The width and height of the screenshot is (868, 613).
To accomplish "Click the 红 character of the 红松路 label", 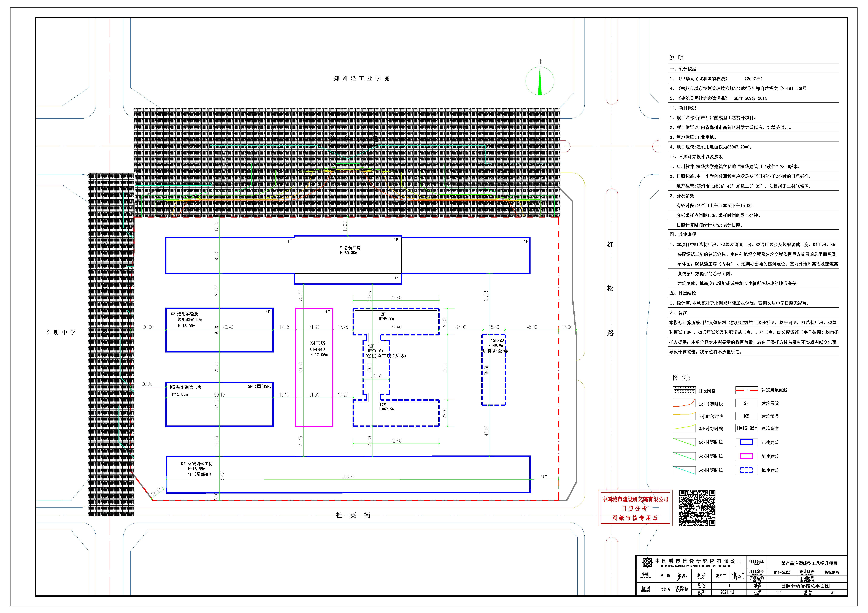I will (x=610, y=245).
